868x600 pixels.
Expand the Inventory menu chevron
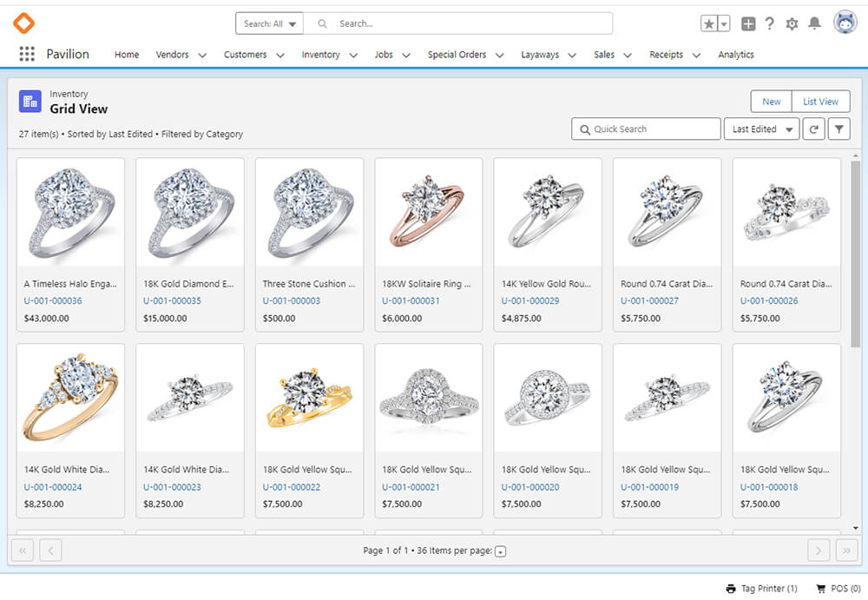point(353,55)
